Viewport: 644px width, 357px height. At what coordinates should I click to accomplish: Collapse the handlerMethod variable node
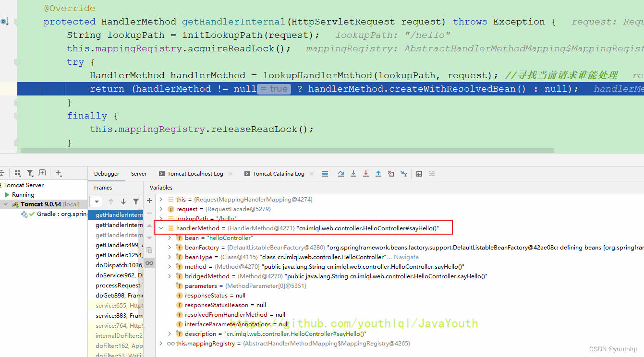[161, 228]
